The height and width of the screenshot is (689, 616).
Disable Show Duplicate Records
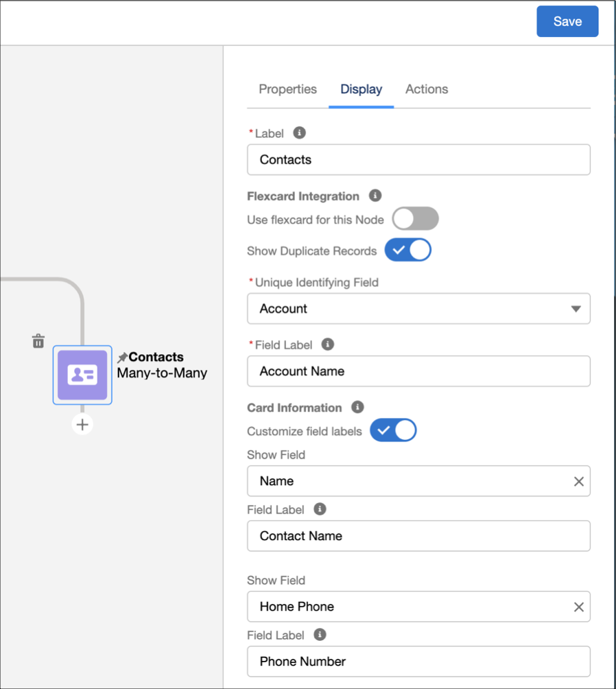pyautogui.click(x=407, y=250)
